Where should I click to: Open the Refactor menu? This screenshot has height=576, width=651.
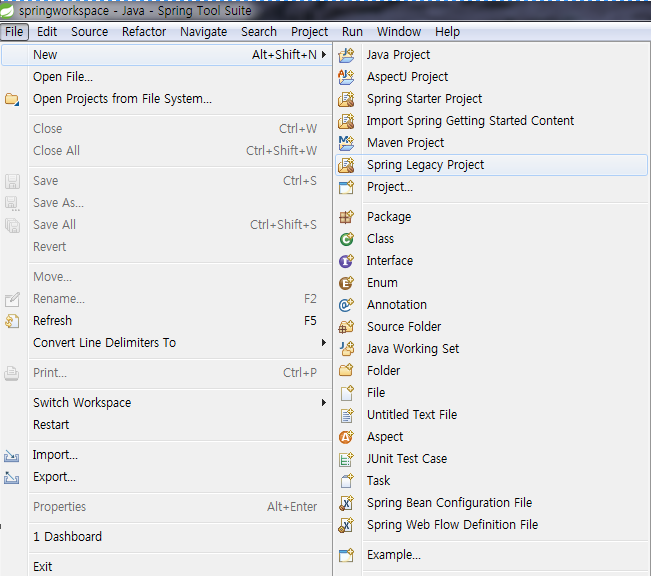click(144, 32)
